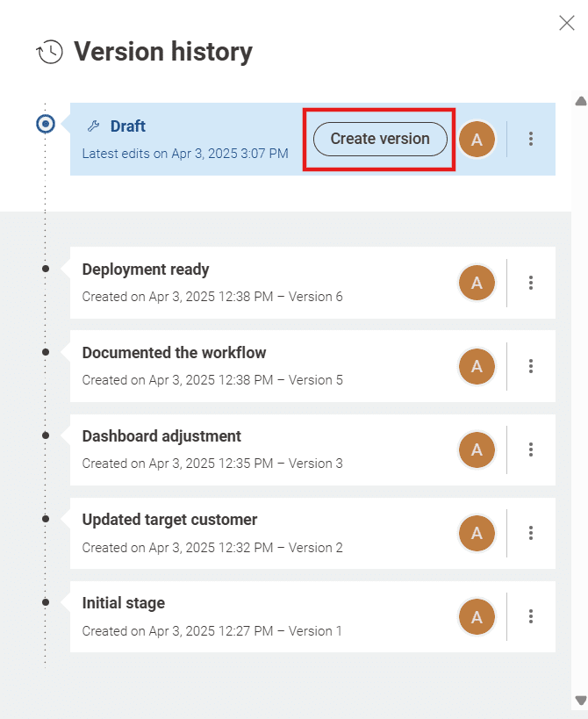Image resolution: width=588 pixels, height=719 pixels.
Task: Select the Documented the workflow timeline dot
Action: pyautogui.click(x=46, y=352)
